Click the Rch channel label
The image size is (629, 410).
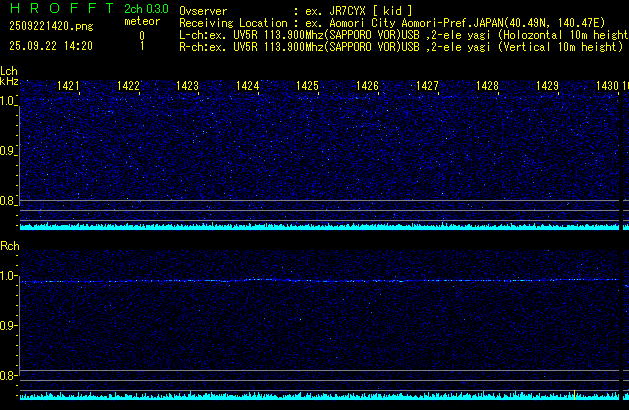pos(9,245)
